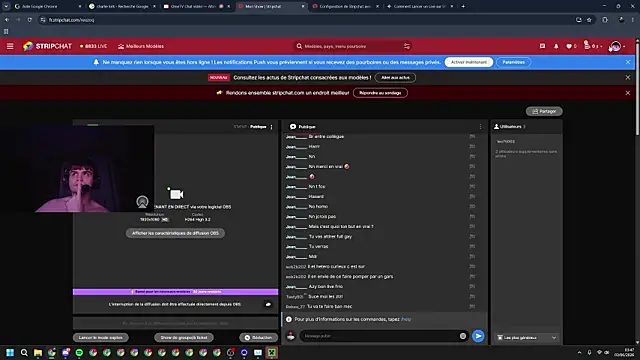This screenshot has width=640, height=360.
Task: Click the /help command link
Action: pyautogui.click(x=406, y=319)
